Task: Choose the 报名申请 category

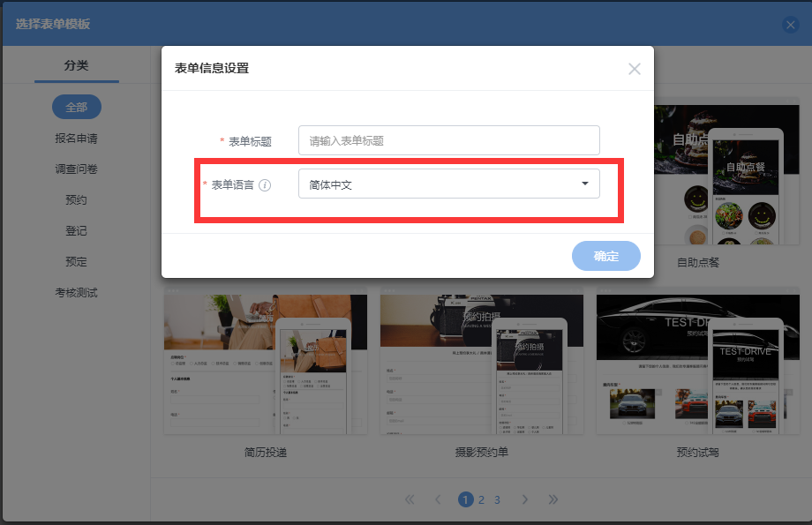Action: (x=76, y=139)
